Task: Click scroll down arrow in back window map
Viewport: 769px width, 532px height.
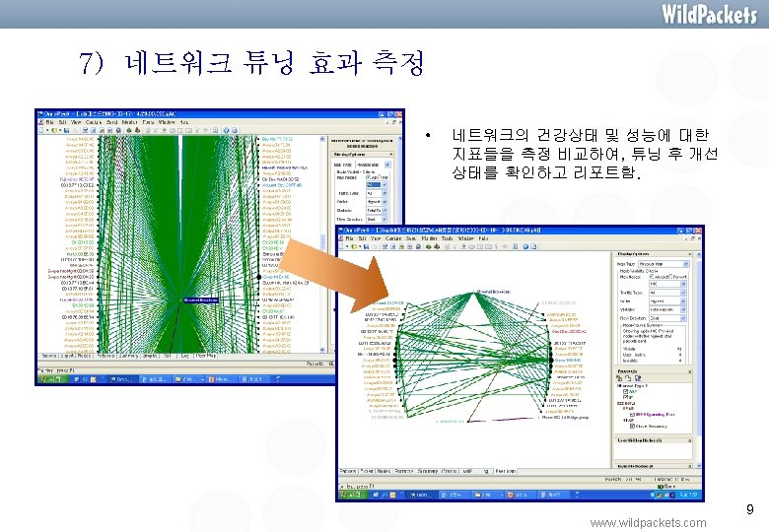Action: (x=322, y=350)
